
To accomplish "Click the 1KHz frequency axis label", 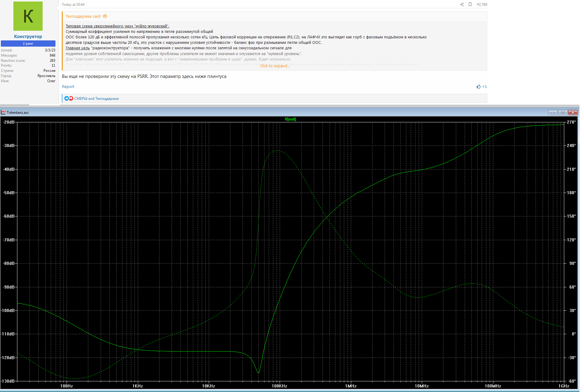I will [138, 386].
